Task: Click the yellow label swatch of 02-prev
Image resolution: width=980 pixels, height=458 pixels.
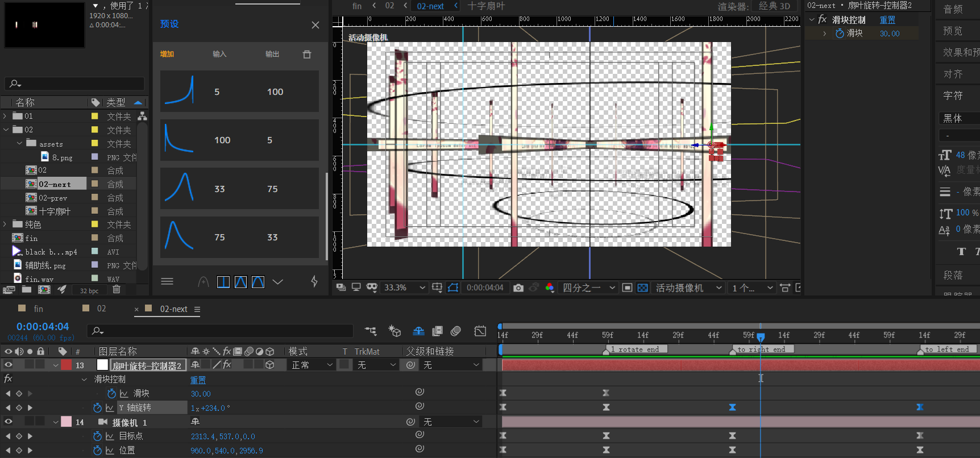Action: [95, 198]
